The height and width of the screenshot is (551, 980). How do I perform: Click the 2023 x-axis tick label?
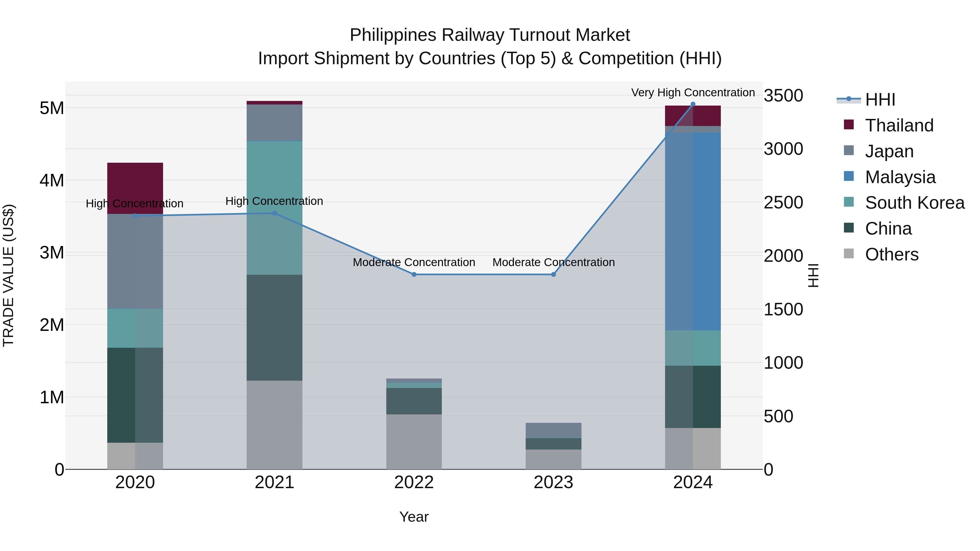point(553,482)
